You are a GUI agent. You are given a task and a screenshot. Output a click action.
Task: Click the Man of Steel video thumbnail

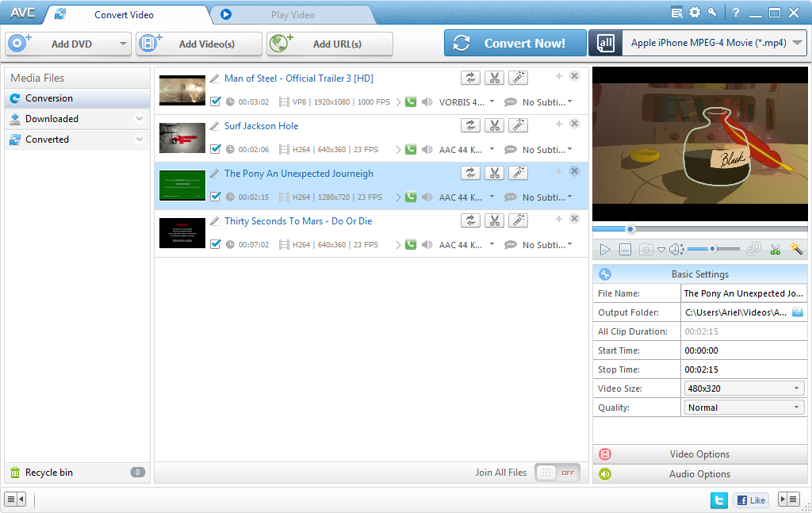[182, 90]
